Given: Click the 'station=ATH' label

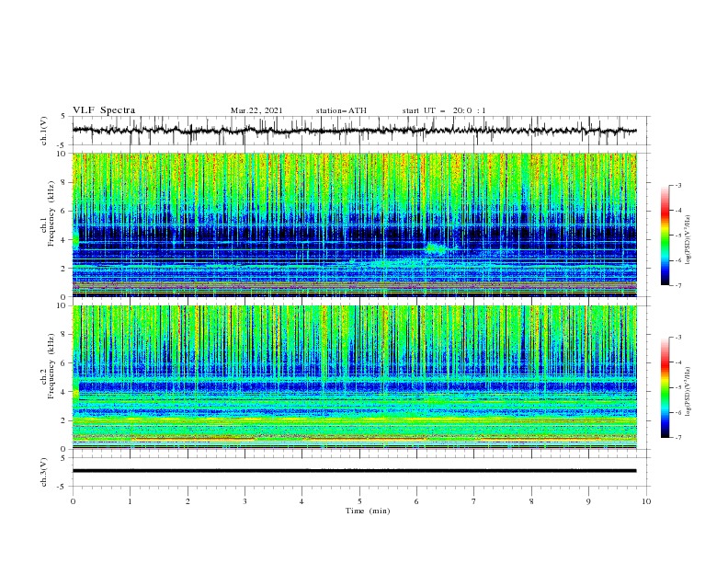Looking at the screenshot, I should tap(341, 110).
